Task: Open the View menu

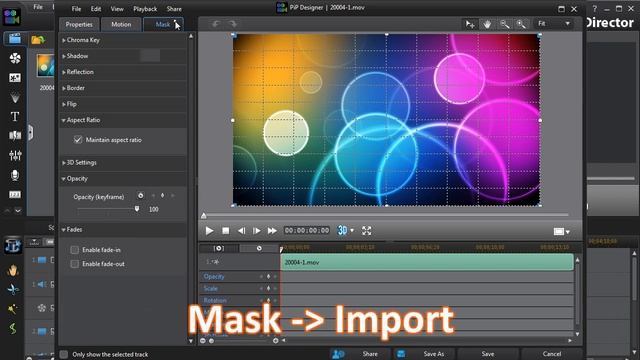Action: pyautogui.click(x=117, y=9)
